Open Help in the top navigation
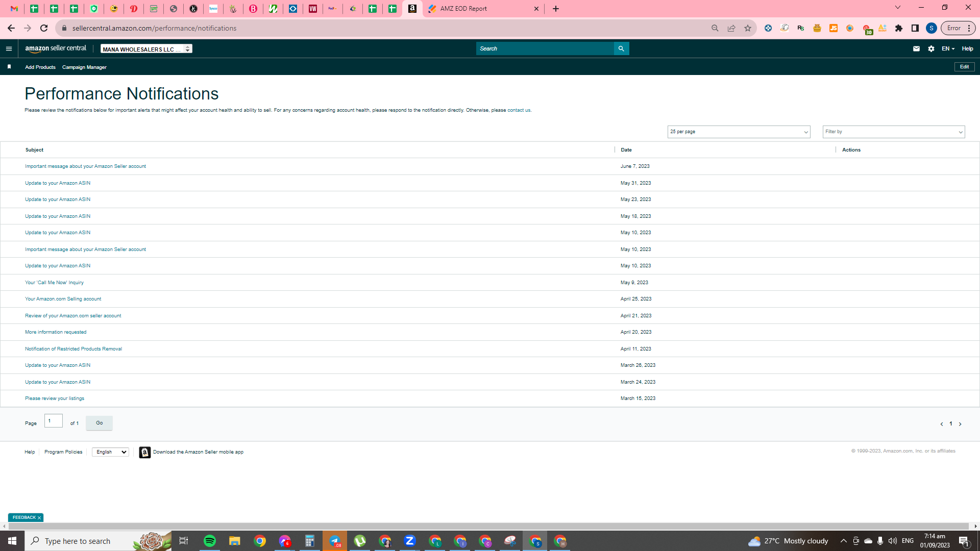 pos(967,49)
